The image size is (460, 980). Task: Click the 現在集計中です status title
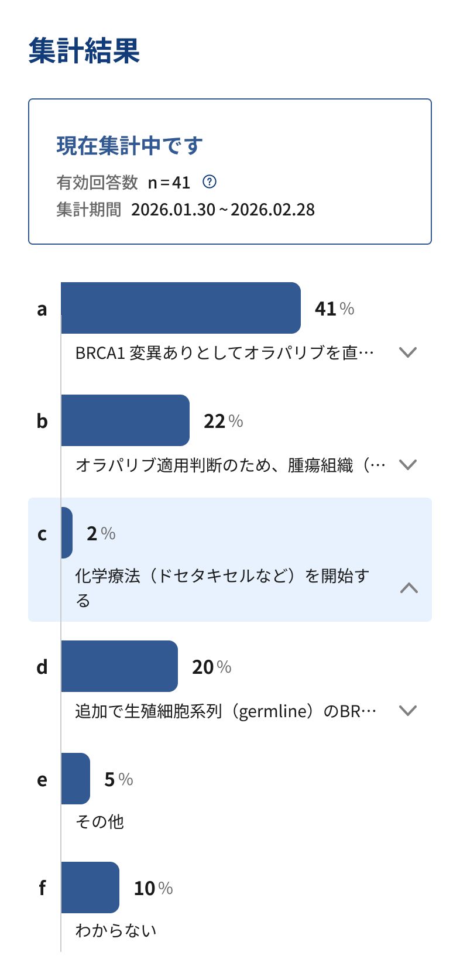coord(129,146)
